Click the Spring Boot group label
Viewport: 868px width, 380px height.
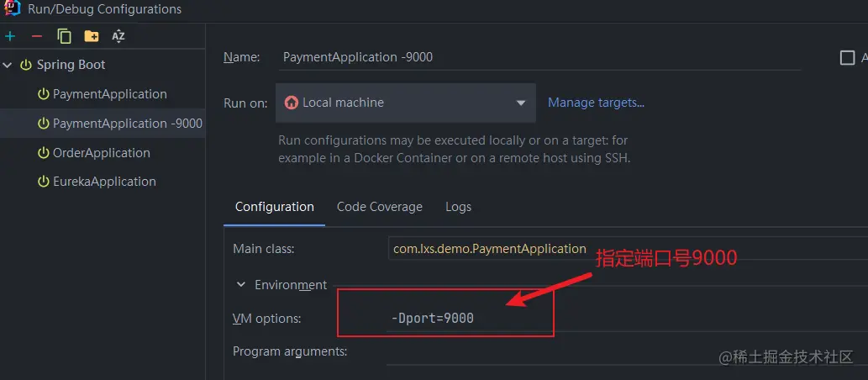pos(71,65)
